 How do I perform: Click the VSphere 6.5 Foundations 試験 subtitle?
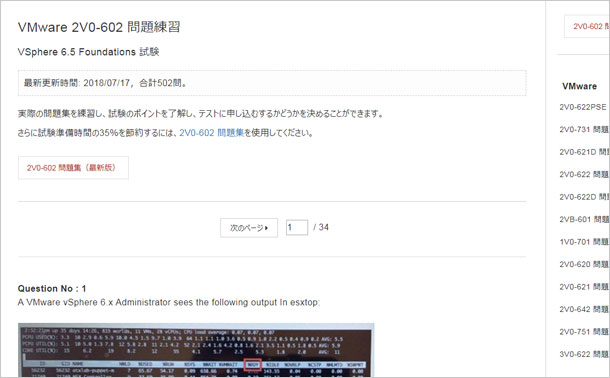[x=88, y=52]
